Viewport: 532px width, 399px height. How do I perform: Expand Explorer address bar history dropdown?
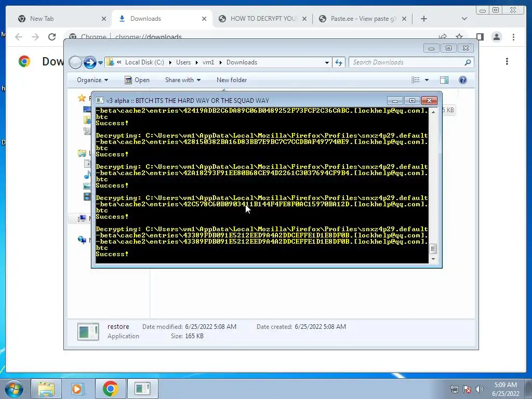327,62
